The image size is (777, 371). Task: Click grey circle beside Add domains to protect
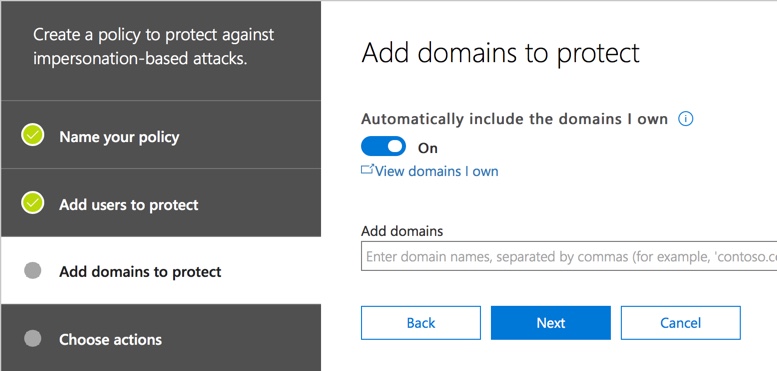[33, 270]
